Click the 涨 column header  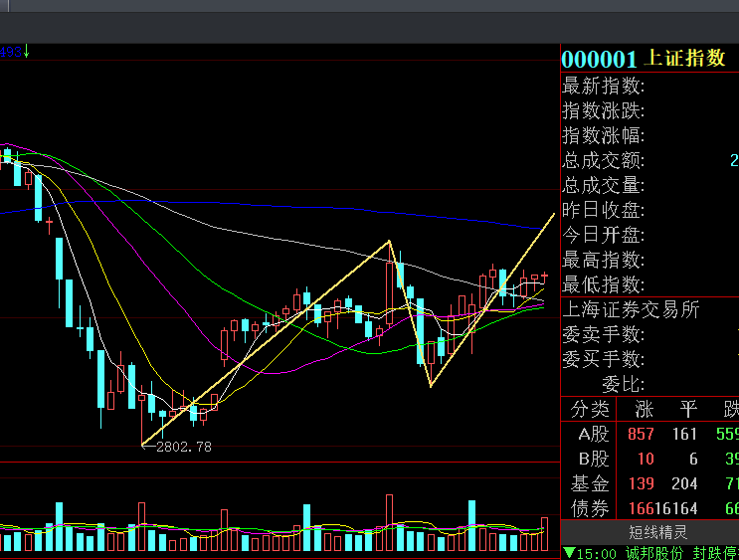[x=644, y=409]
